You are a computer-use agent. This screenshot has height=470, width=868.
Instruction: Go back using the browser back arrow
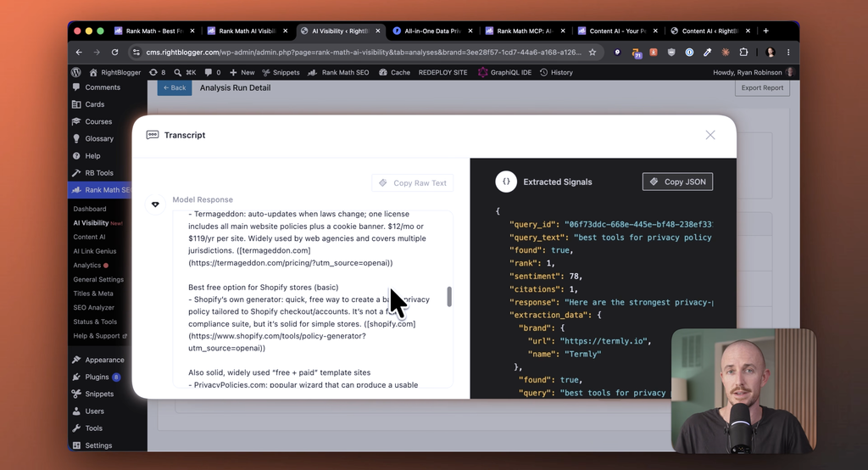click(79, 52)
